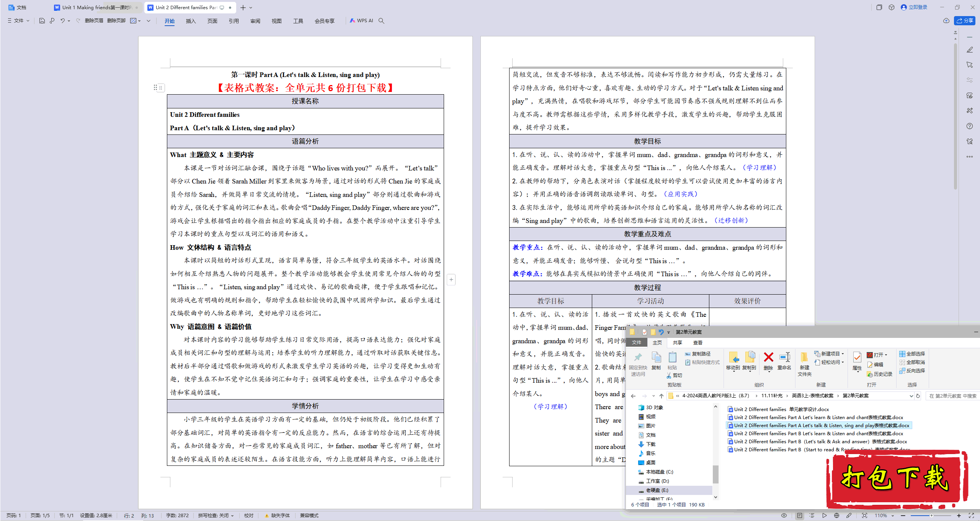This screenshot has width=980, height=521.
Task: Click the play reading-mode icon in status bar
Action: [825, 515]
